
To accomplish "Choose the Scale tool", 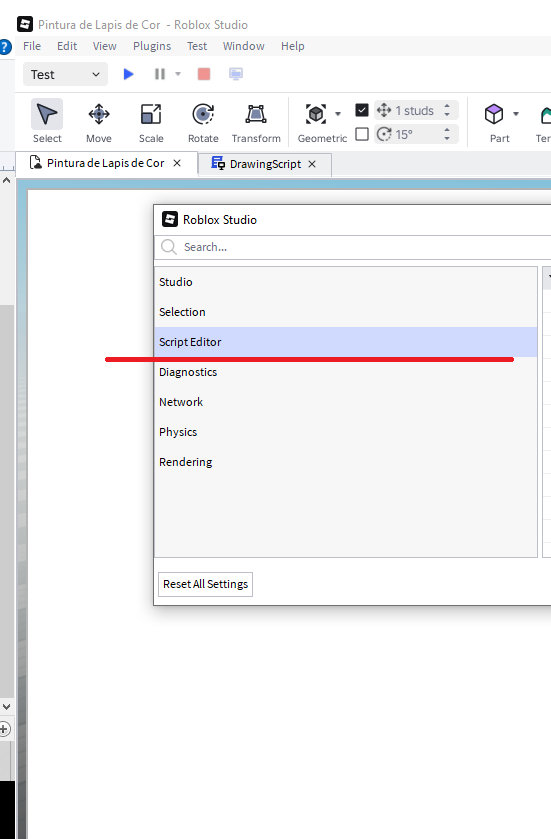I will pos(151,121).
